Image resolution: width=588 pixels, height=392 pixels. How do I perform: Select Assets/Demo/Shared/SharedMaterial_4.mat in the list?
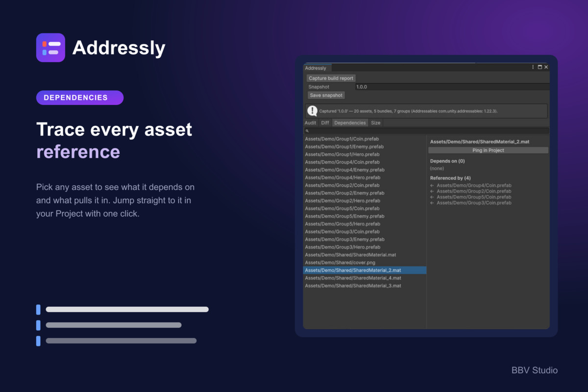365,278
